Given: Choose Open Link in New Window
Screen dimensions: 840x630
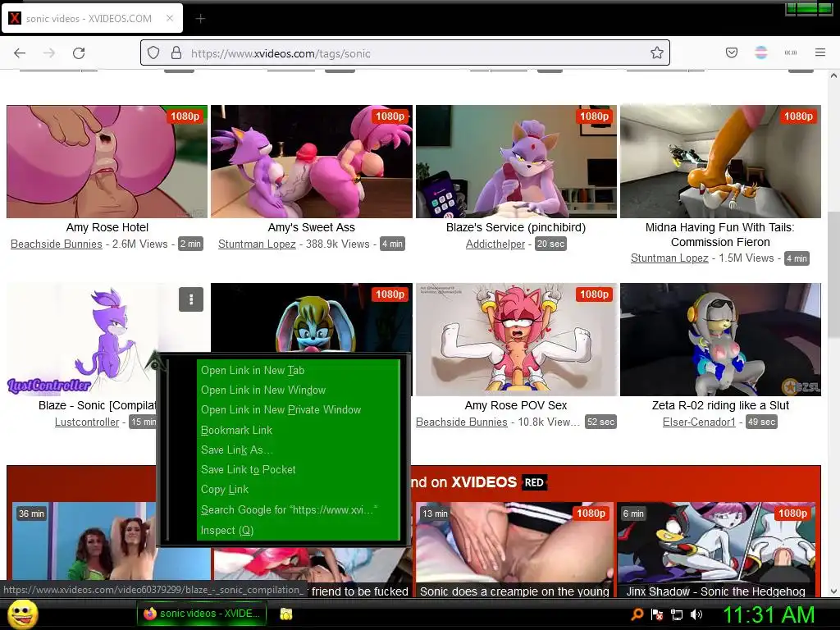Looking at the screenshot, I should (263, 390).
